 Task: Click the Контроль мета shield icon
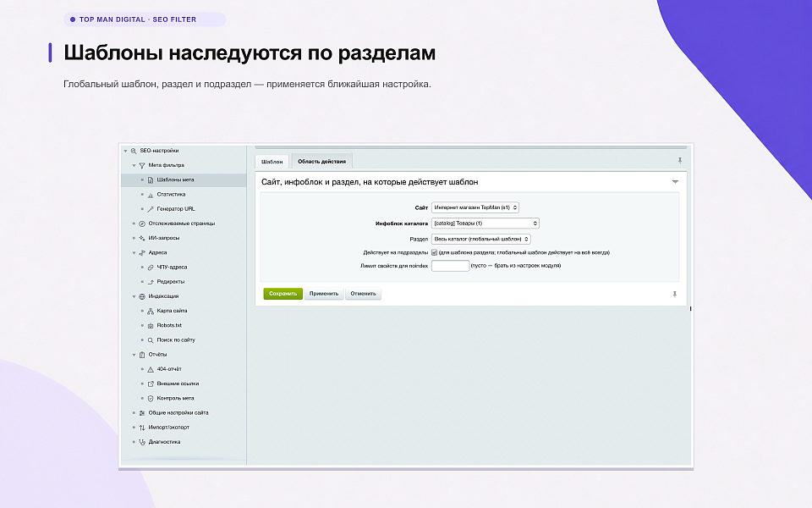(151, 398)
